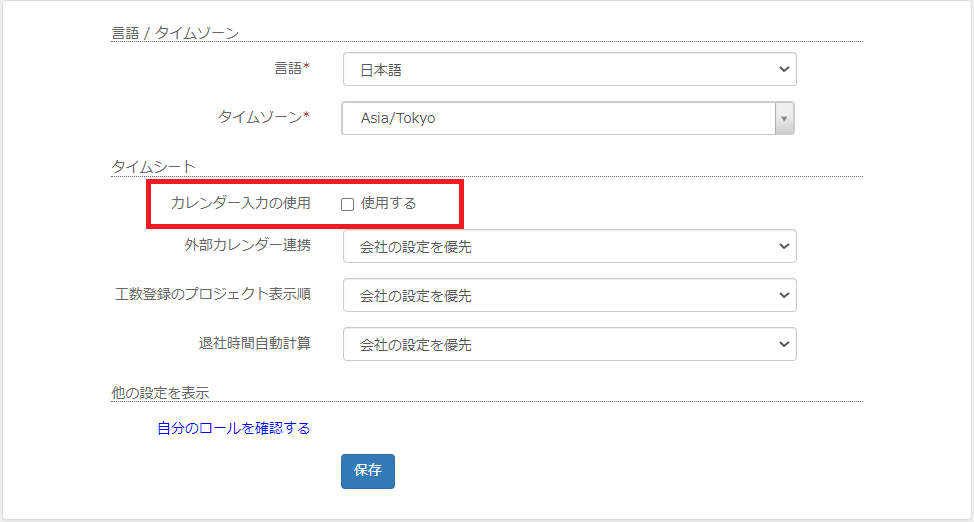Open the 外部カレンダー連携 dropdown
This screenshot has width=974, height=522.
tap(570, 246)
